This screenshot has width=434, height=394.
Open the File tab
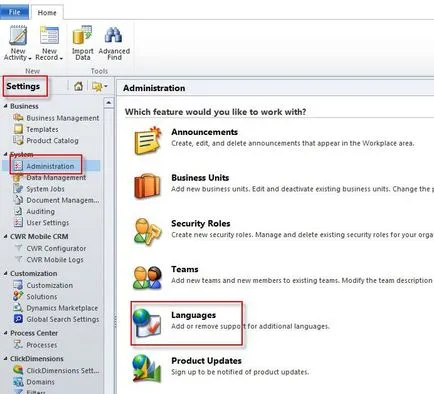coord(15,12)
